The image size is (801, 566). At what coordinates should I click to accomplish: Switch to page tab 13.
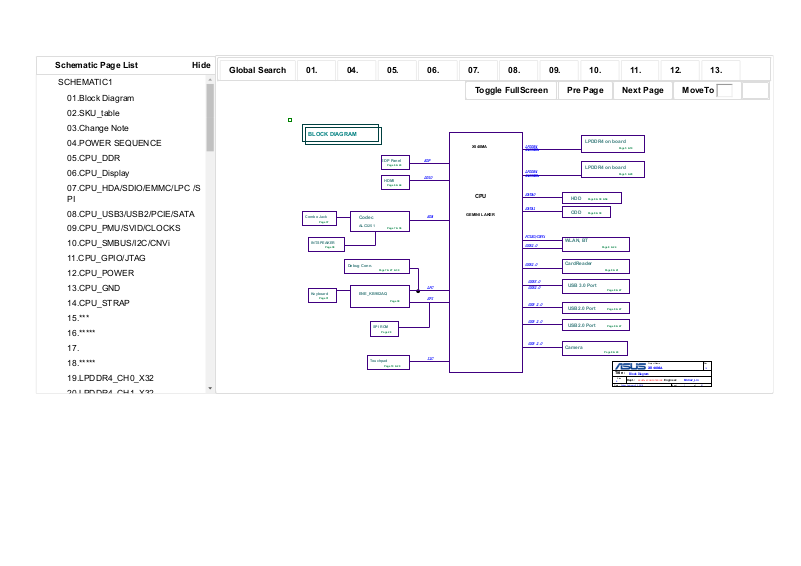(716, 70)
